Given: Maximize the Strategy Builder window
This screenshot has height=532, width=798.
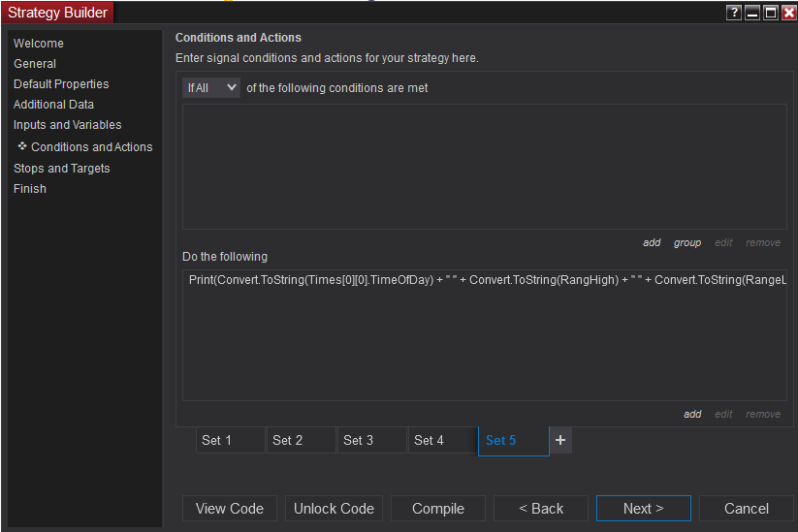Looking at the screenshot, I should (x=770, y=13).
